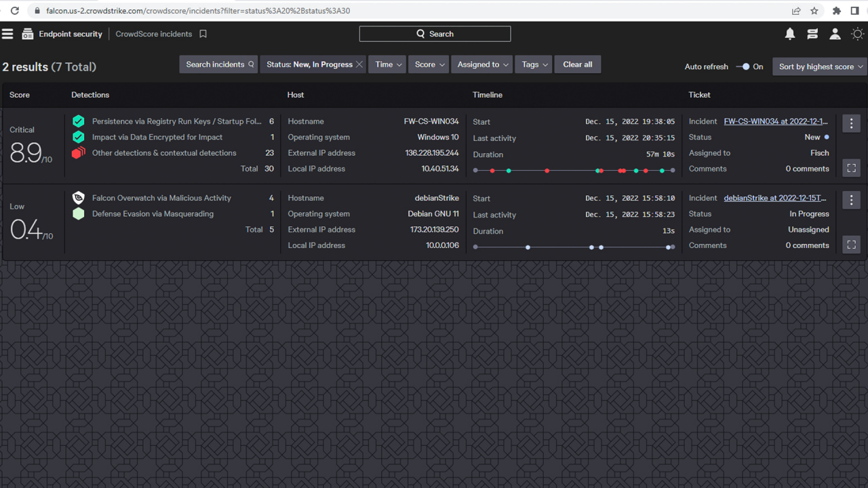This screenshot has height=488, width=868.
Task: Open the user account menu
Action: (835, 34)
